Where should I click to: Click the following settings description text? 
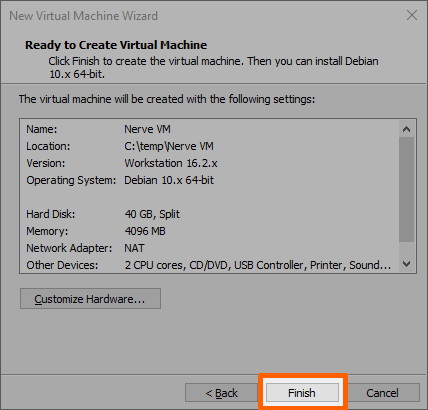[167, 99]
